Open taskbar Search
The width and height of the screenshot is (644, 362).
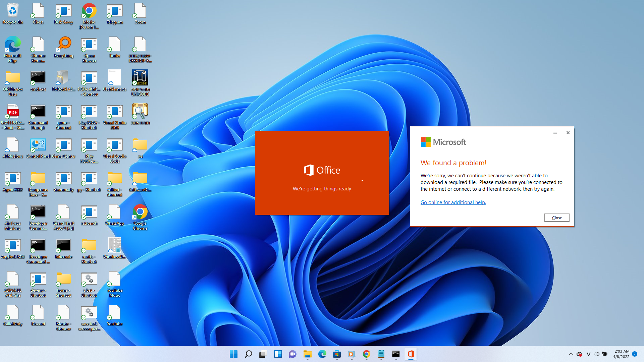(248, 354)
